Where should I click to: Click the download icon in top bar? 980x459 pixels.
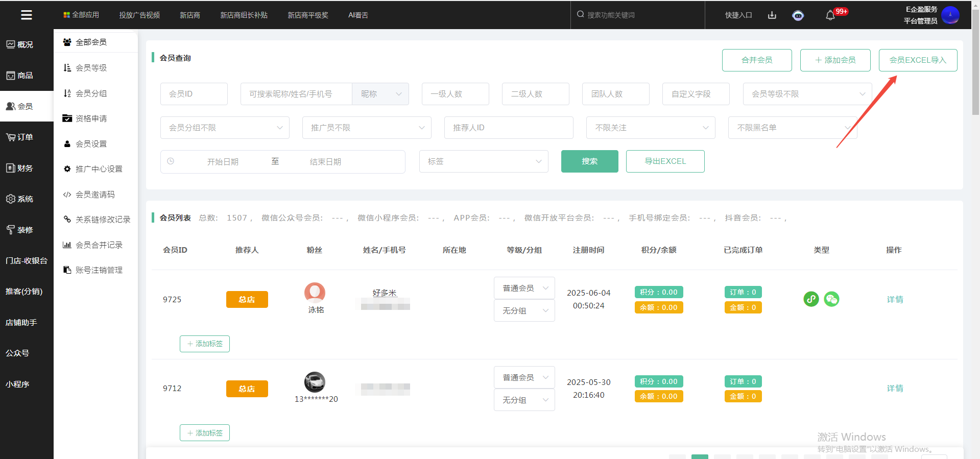pos(772,15)
